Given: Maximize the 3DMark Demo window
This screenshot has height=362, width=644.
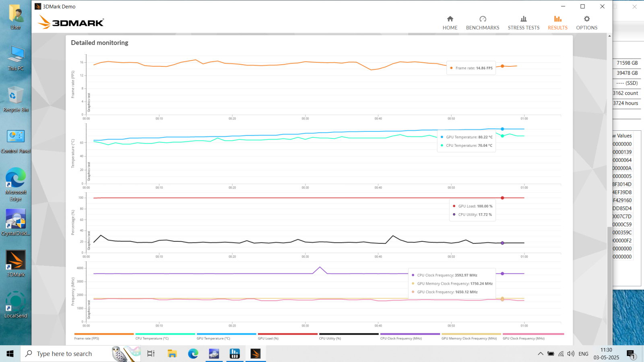Looking at the screenshot, I should point(582,6).
